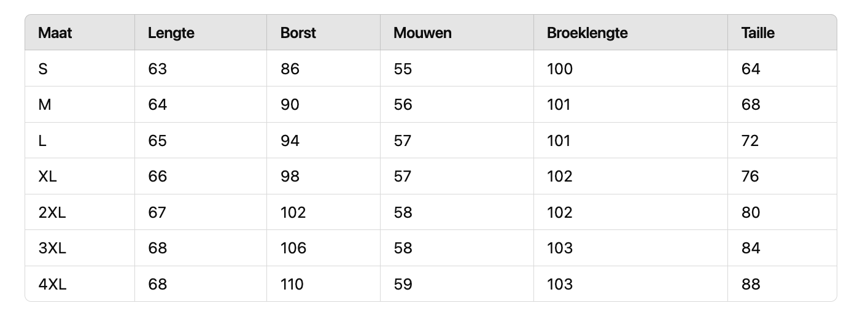Select Borst value 102 for 2XL

point(293,212)
